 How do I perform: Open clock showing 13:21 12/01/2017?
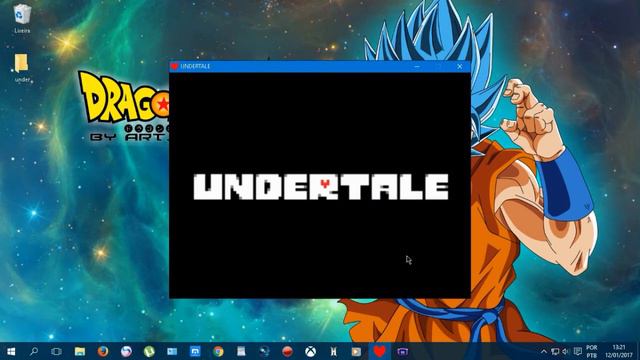pyautogui.click(x=619, y=351)
